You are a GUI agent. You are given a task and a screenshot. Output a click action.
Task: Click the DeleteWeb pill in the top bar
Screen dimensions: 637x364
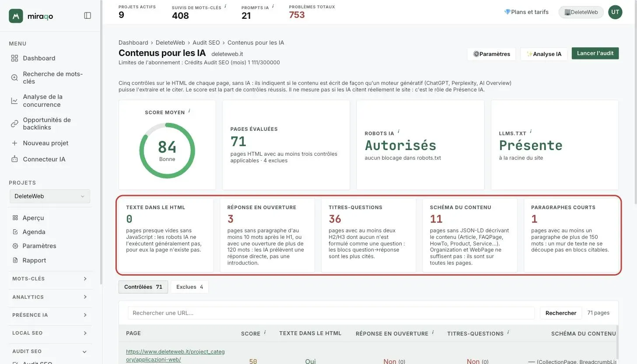[581, 12]
